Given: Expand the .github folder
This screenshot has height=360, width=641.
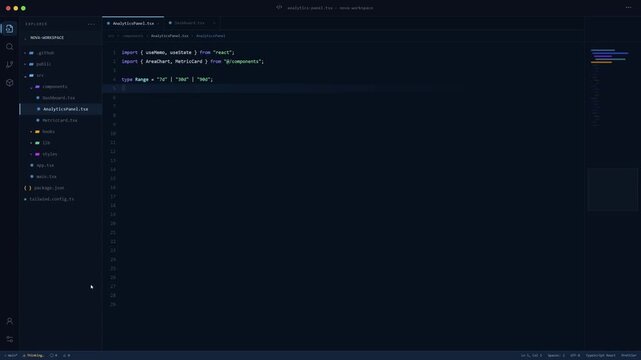Looking at the screenshot, I should 25,53.
